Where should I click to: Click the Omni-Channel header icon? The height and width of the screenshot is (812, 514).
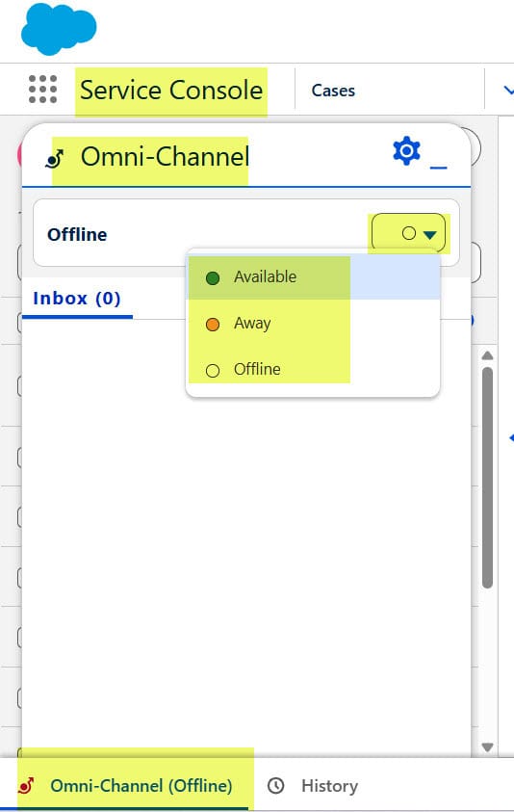(x=54, y=159)
